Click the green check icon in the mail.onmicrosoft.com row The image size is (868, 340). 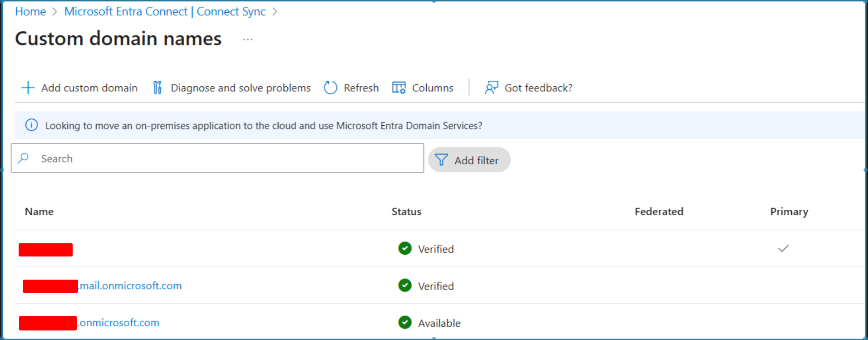click(405, 286)
